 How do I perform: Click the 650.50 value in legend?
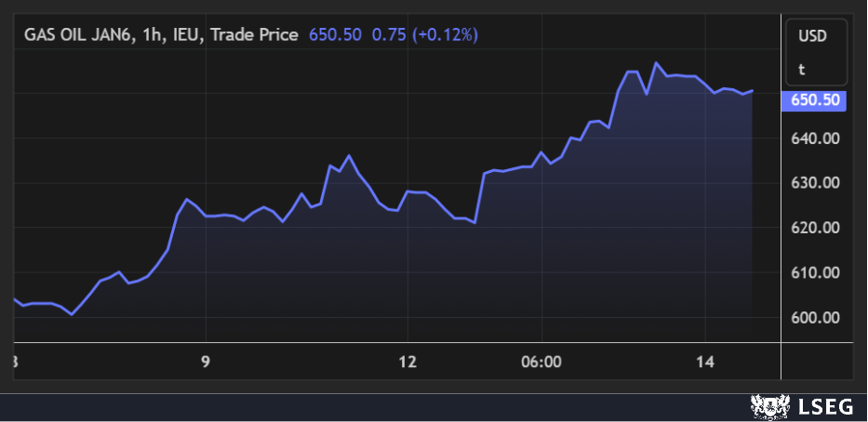pos(336,34)
